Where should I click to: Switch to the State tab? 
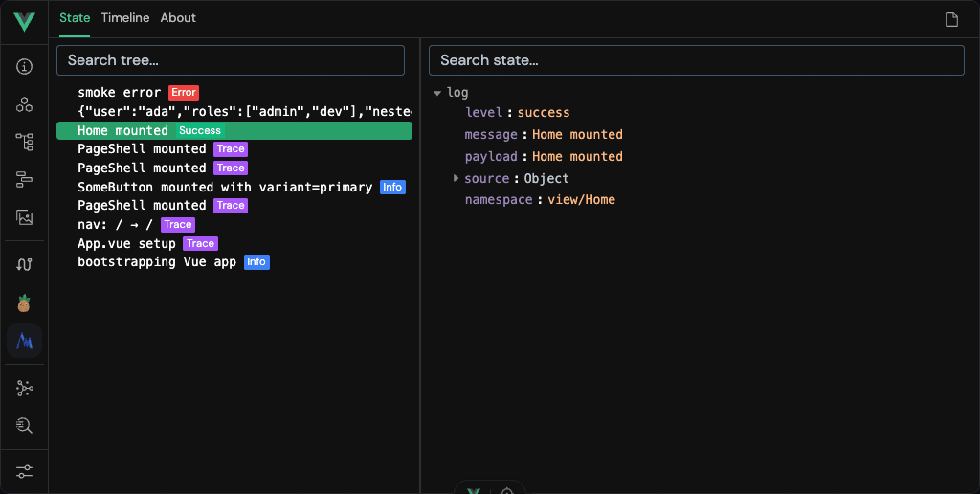75,18
